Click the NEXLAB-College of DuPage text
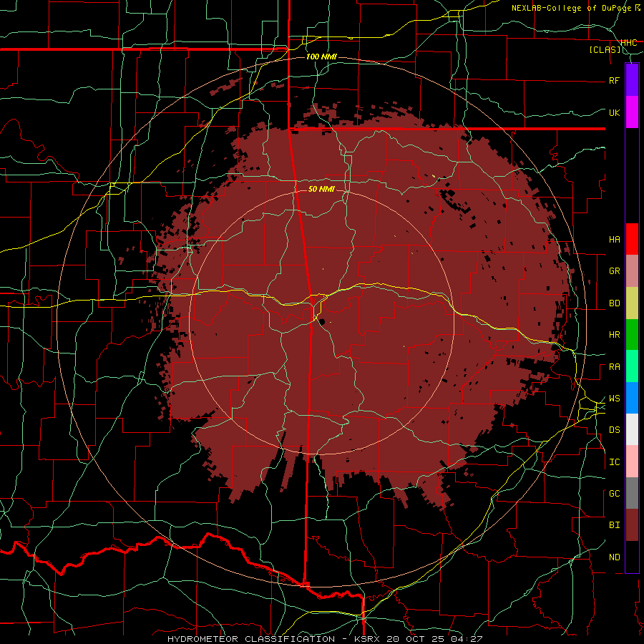 (x=570, y=8)
